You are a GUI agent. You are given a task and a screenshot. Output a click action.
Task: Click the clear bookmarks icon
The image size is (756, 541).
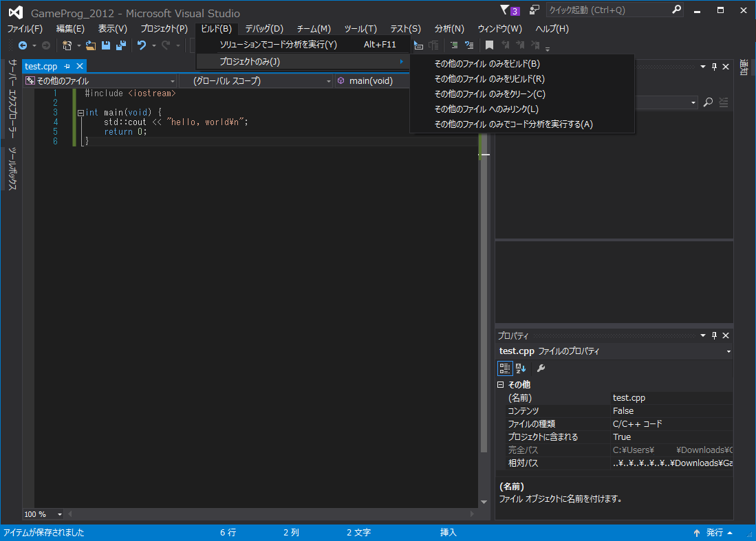point(535,45)
